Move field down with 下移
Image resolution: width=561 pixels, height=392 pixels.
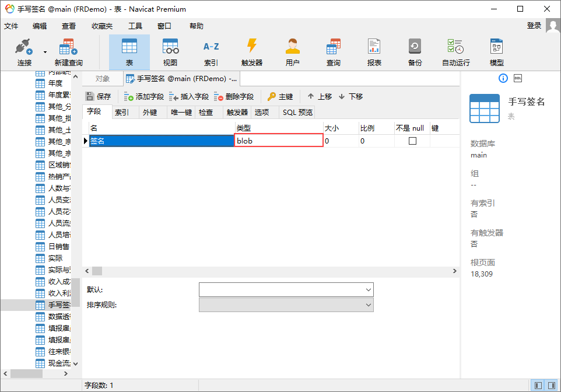(350, 96)
